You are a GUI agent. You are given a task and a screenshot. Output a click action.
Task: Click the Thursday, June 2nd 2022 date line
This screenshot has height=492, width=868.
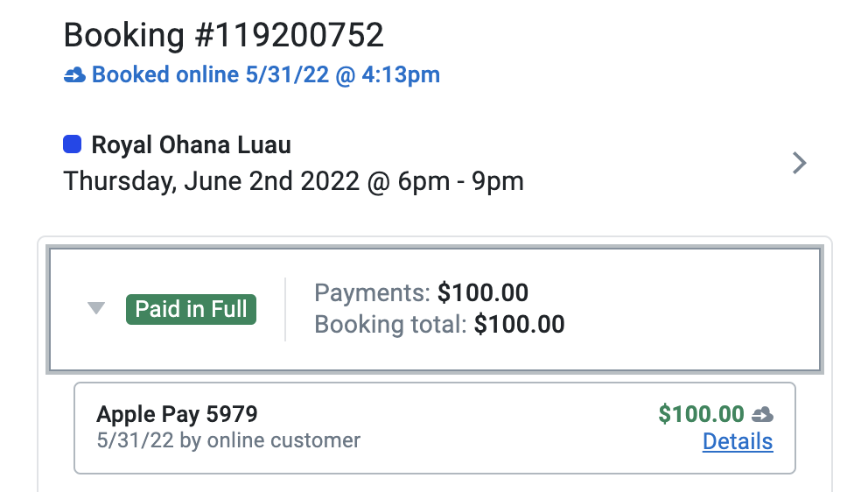[293, 181]
